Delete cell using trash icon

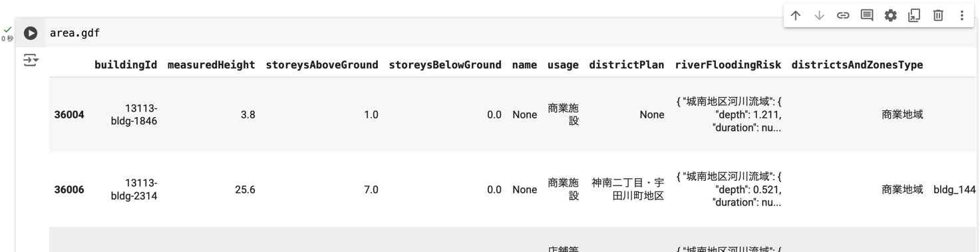point(938,15)
